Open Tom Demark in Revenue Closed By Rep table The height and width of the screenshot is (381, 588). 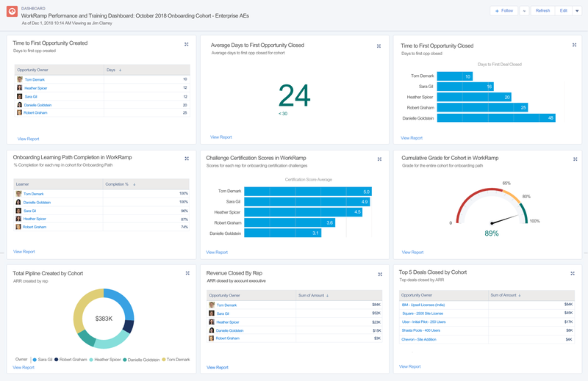(226, 305)
